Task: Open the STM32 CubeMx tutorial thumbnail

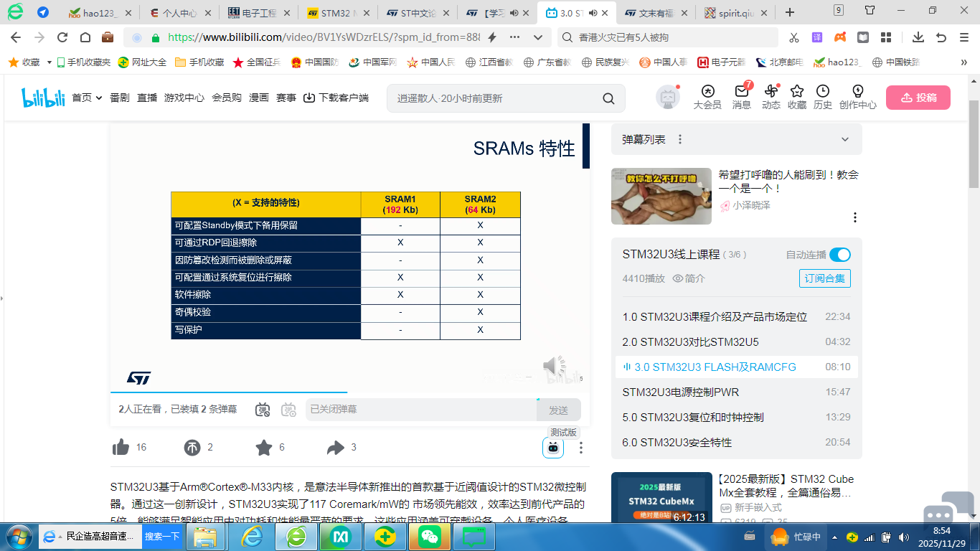Action: [x=661, y=497]
